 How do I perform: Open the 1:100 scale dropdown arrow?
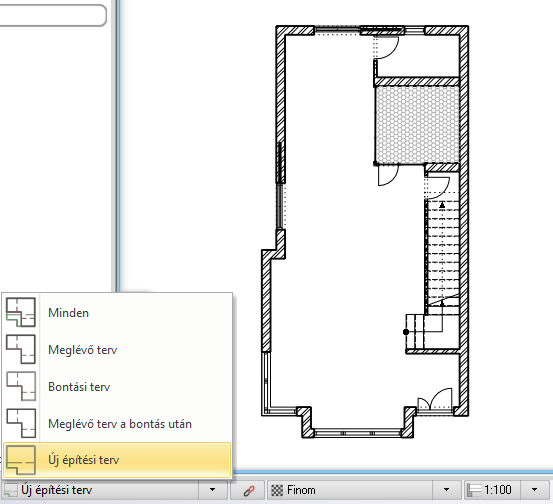coord(534,490)
